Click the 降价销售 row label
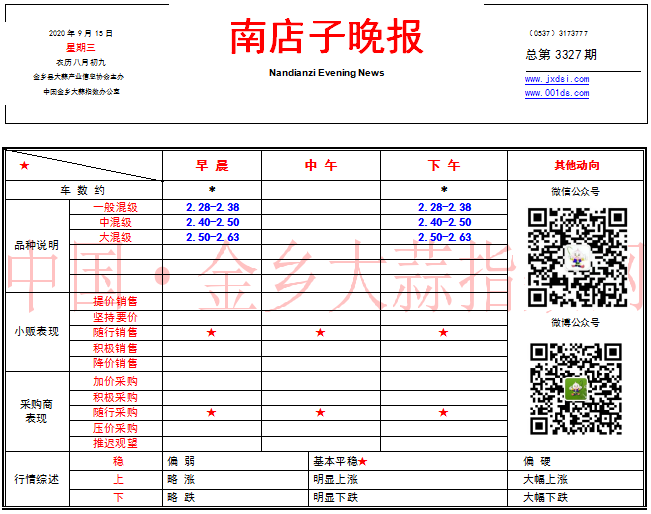The height and width of the screenshot is (514, 651). [x=115, y=363]
